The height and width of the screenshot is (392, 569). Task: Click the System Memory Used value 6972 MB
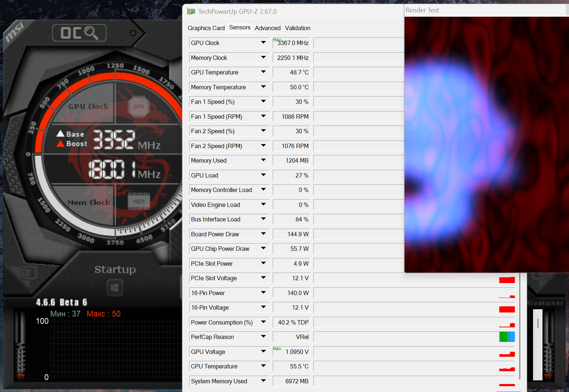(x=292, y=381)
